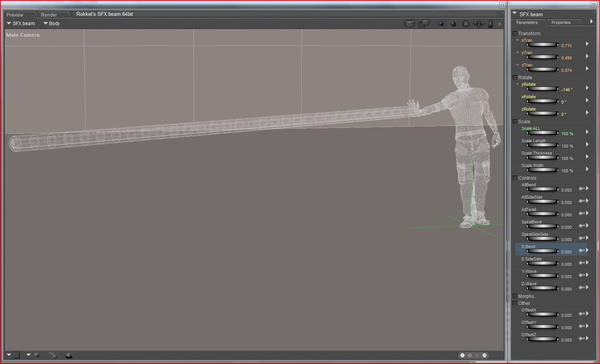
Task: Click the S Bend parameter dial
Action: [542, 251]
